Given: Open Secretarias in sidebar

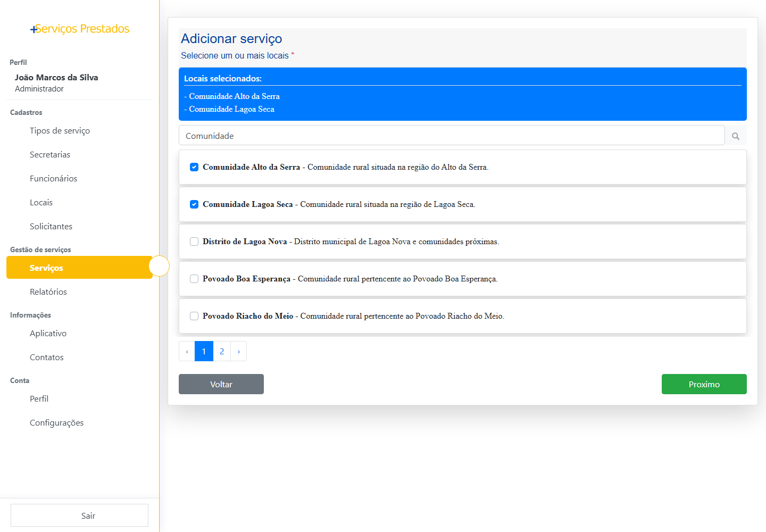Looking at the screenshot, I should pyautogui.click(x=50, y=155).
